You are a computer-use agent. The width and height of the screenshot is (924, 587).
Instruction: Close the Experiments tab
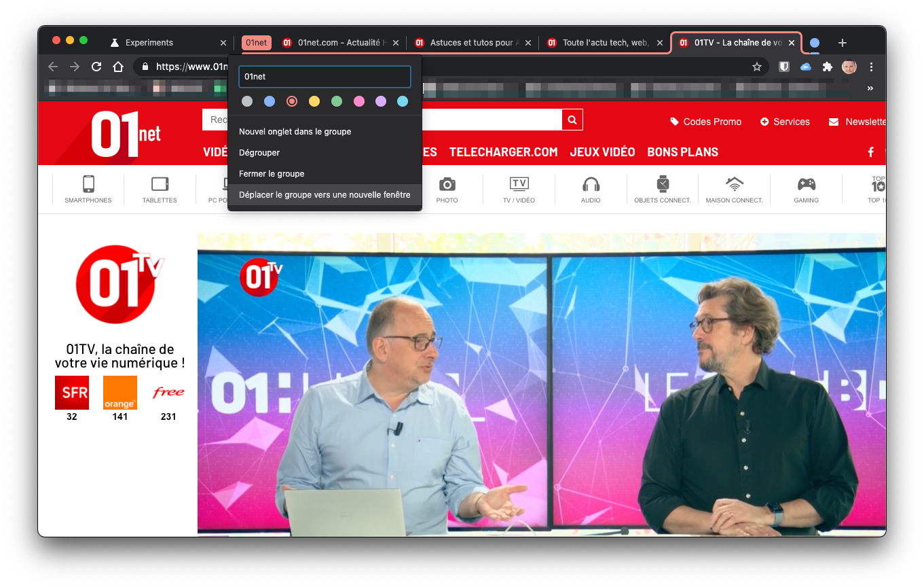[223, 43]
